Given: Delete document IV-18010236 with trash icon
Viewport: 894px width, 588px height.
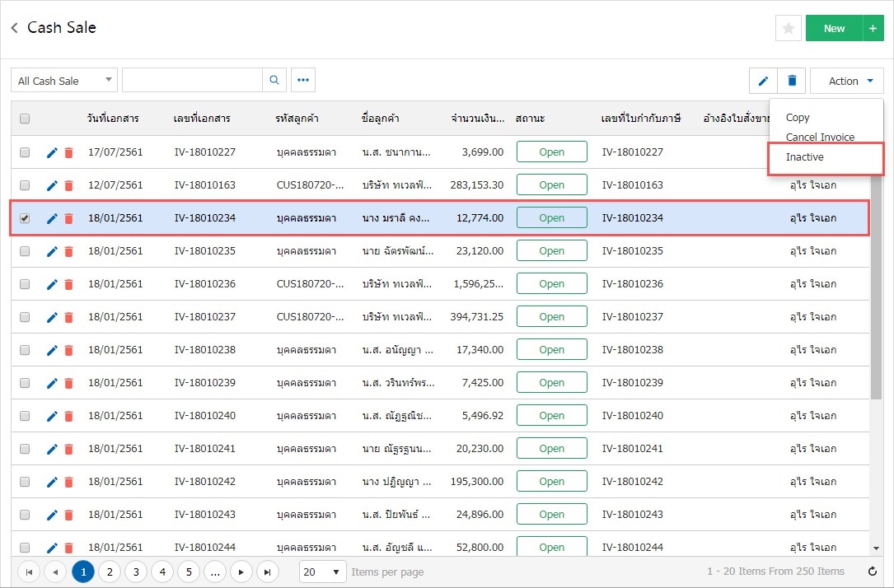Looking at the screenshot, I should tap(69, 285).
